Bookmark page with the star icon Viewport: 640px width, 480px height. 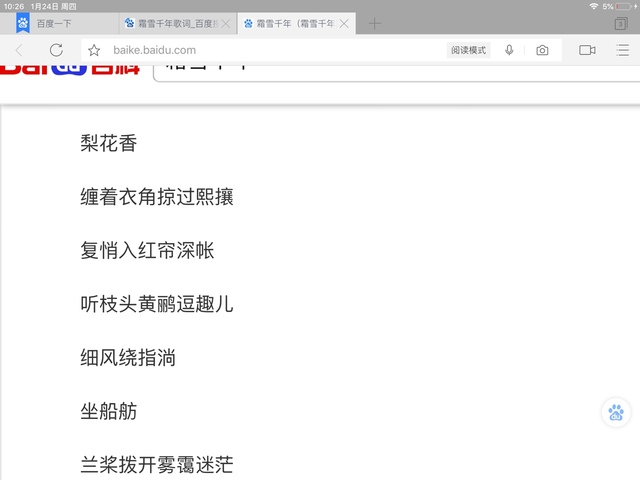(x=94, y=50)
